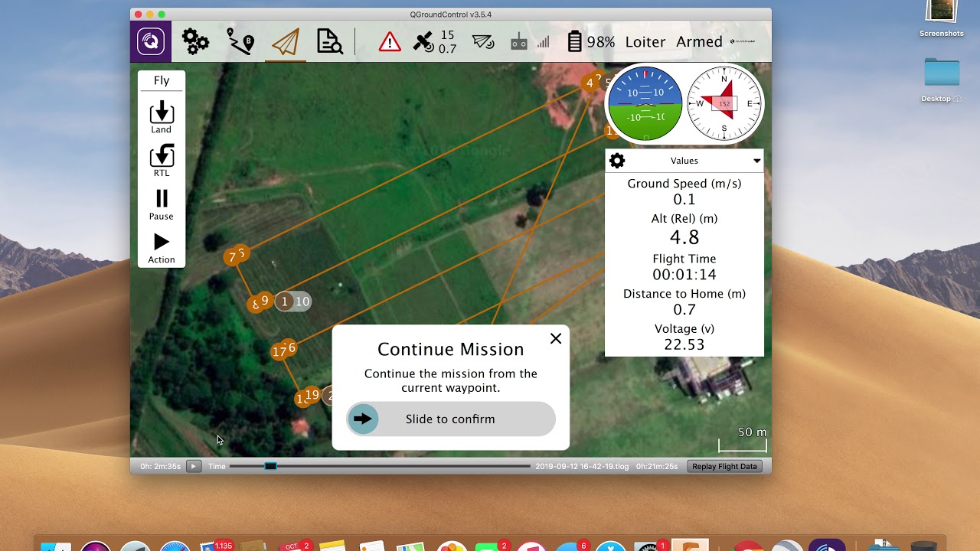
Task: Open the RC RSSI indicator icon
Action: click(530, 42)
